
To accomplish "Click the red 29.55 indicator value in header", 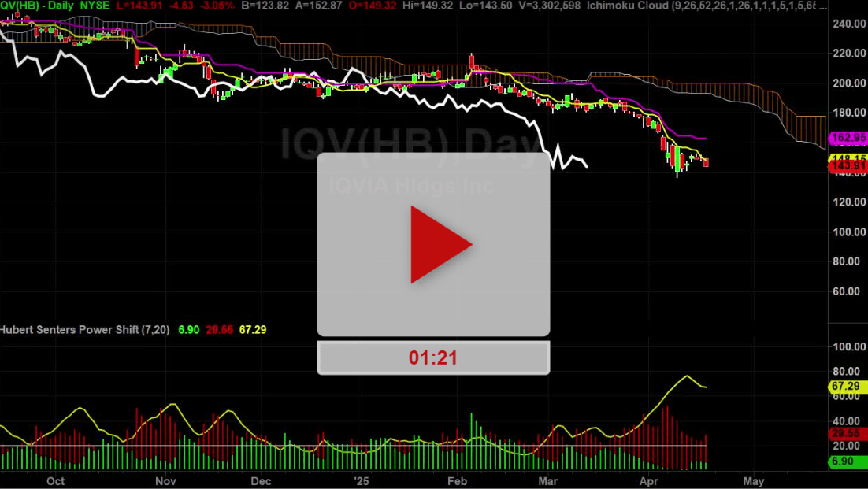I will coord(220,330).
